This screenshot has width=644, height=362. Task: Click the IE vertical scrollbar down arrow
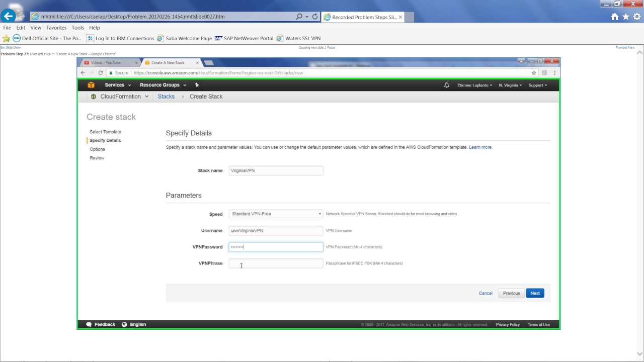(640, 353)
